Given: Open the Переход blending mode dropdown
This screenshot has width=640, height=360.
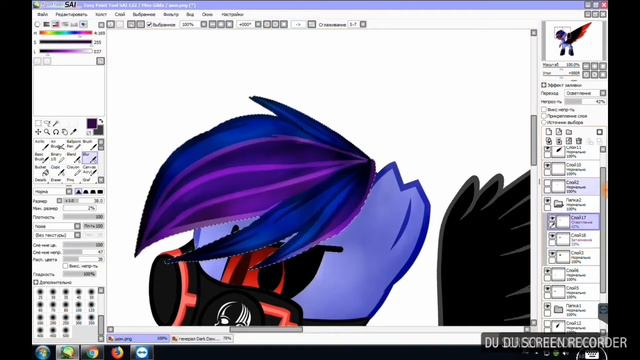Looking at the screenshot, I should pyautogui.click(x=603, y=93).
